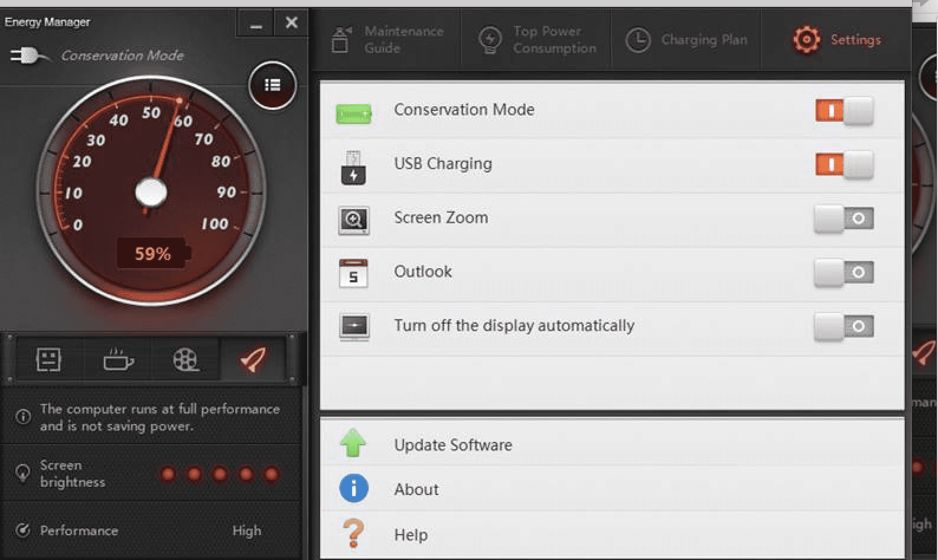Click the Settings tab
Image resolution: width=938 pixels, height=560 pixels.
[x=837, y=40]
